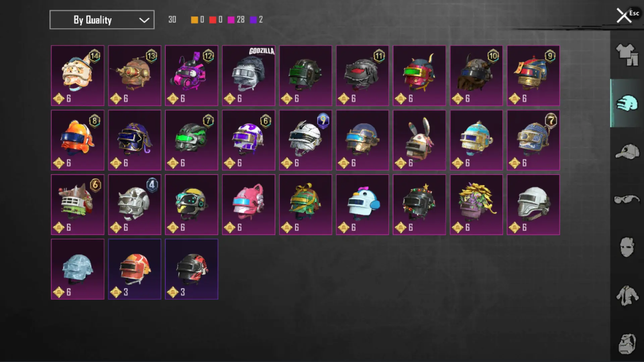Click the dropdown chevron arrow
644x362 pixels.
tap(144, 20)
